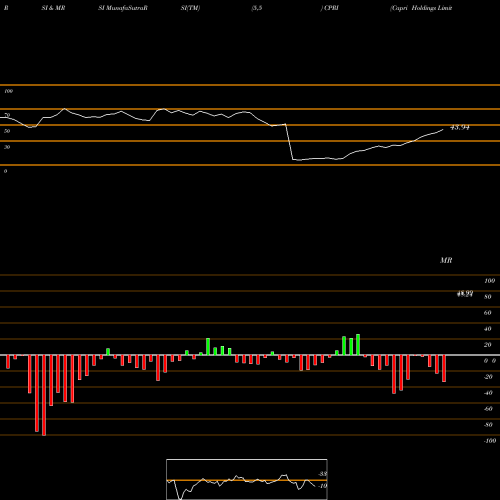Click the tallest green MR histogram bar

click(x=358, y=345)
